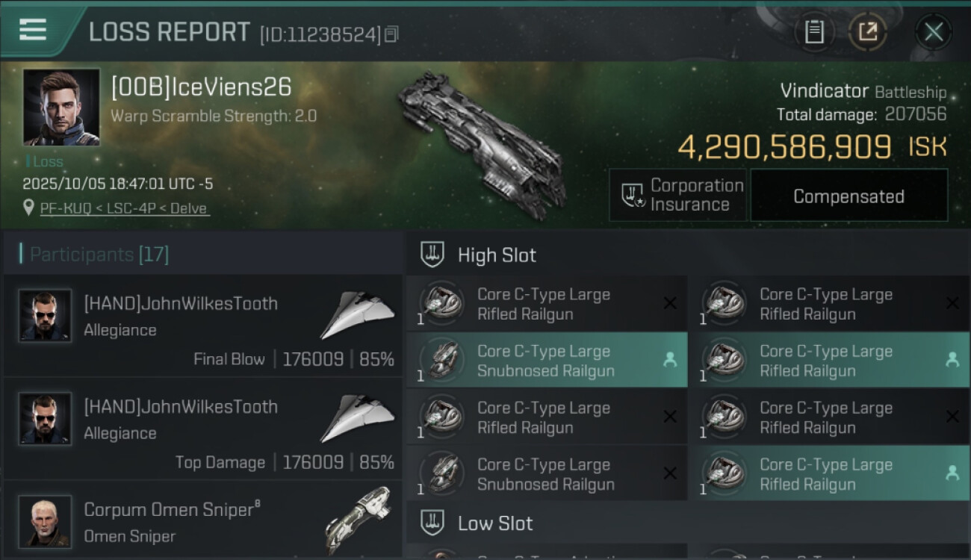Click the Corpum Omen Sniper participant portrait
Image resolution: width=971 pixels, height=560 pixels.
(x=45, y=521)
